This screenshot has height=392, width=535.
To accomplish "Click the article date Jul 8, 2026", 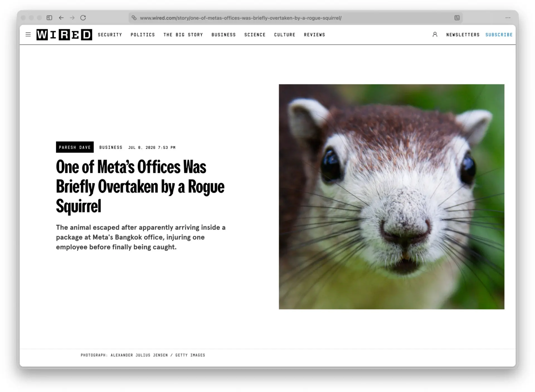I will point(152,148).
